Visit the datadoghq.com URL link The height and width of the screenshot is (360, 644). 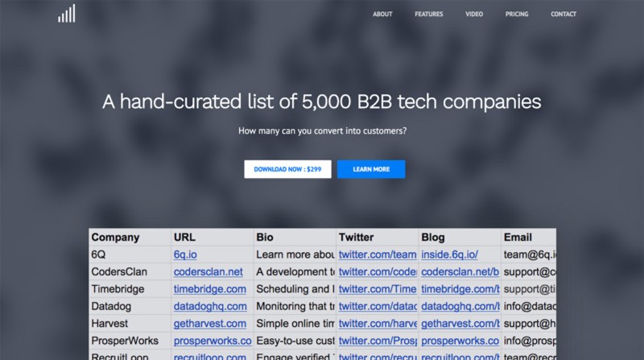(x=210, y=307)
